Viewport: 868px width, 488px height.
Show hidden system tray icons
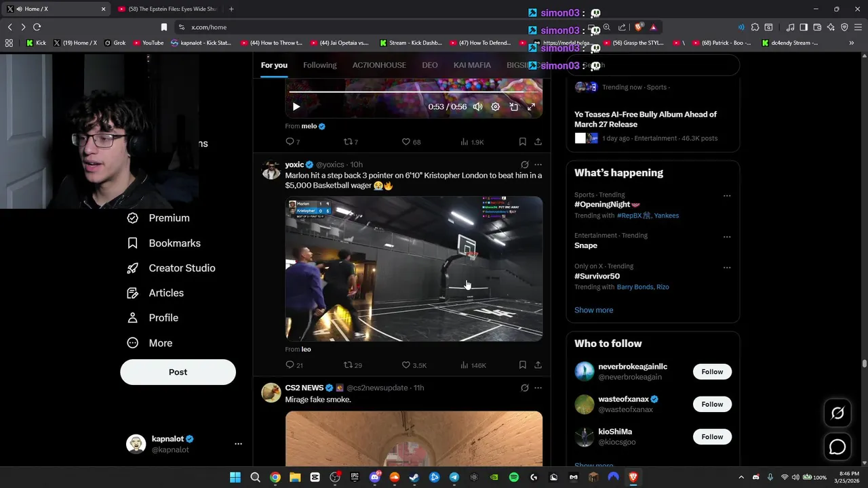[741, 477]
